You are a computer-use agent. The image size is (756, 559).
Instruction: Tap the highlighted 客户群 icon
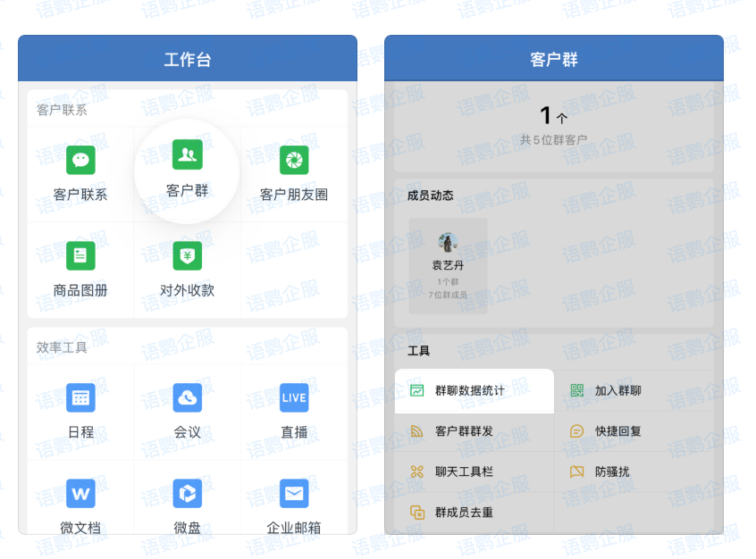tap(187, 155)
